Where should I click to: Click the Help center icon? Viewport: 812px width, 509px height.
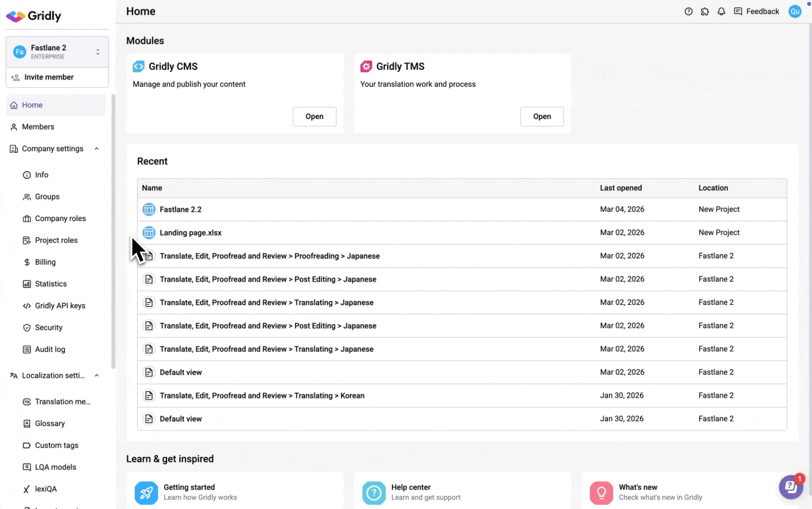pyautogui.click(x=374, y=493)
